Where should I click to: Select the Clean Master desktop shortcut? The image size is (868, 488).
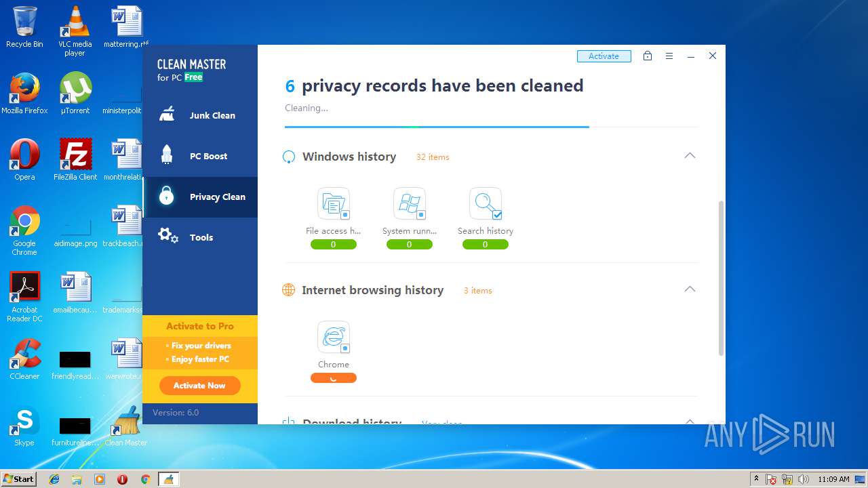(126, 426)
